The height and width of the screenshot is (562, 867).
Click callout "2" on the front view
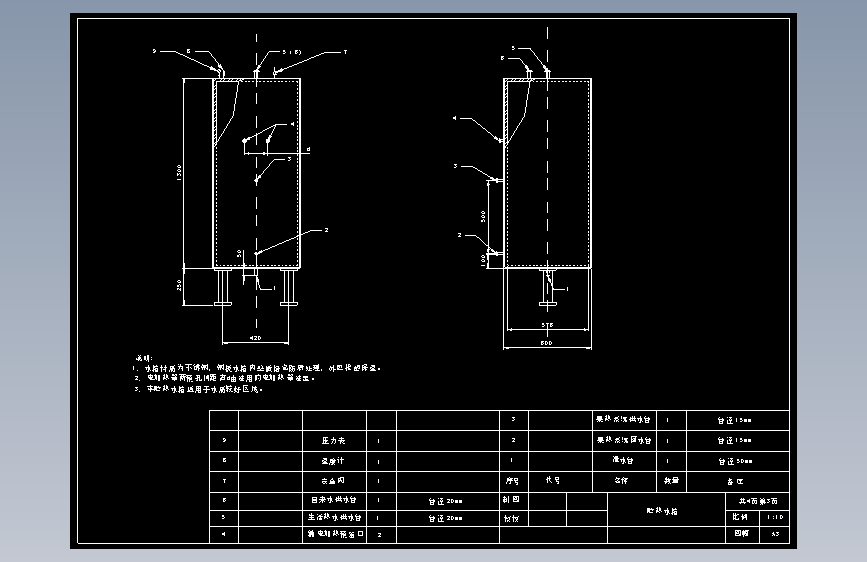tap(326, 230)
